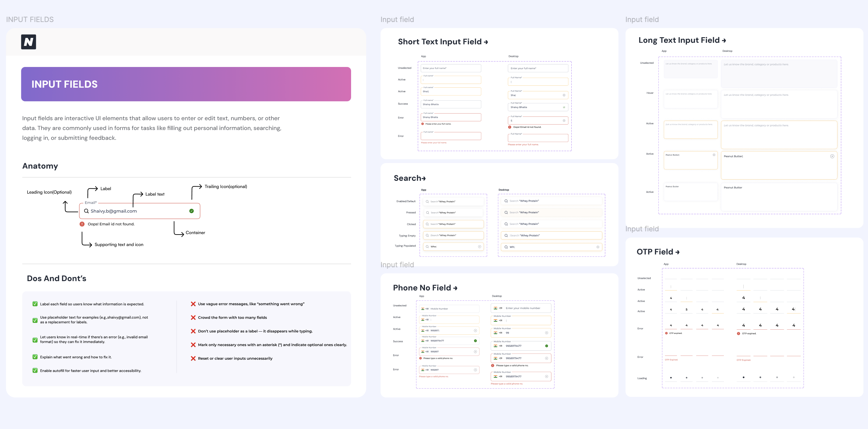Viewport: 868px width, 429px height.
Task: Click the clear icon in the app 'Whe|' search field
Action: coord(479,247)
